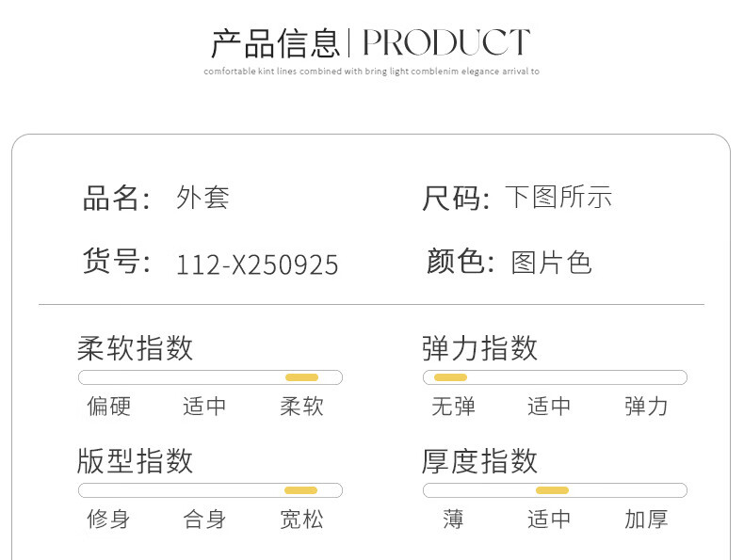Click the PRODUCT title text
Screen dimensions: 744x560
446,43
